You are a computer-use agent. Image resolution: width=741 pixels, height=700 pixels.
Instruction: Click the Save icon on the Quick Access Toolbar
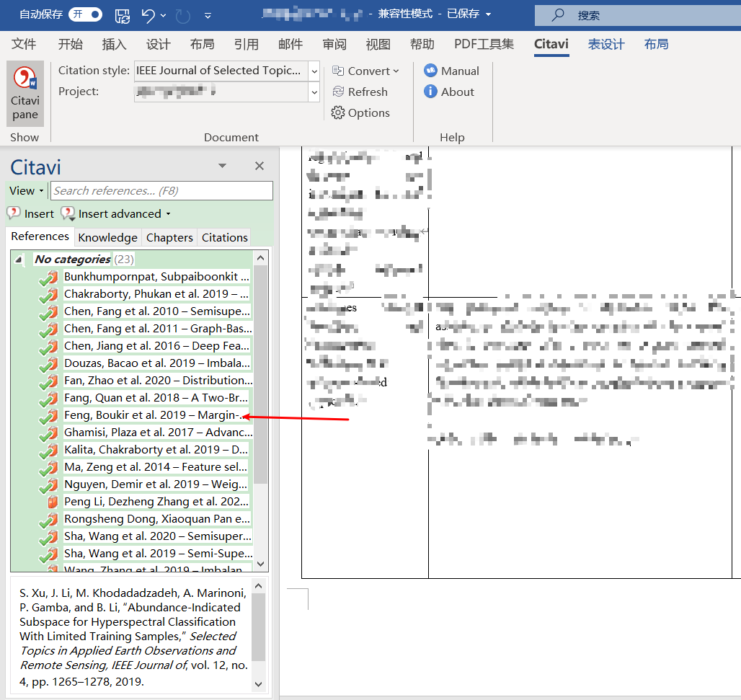tap(123, 14)
